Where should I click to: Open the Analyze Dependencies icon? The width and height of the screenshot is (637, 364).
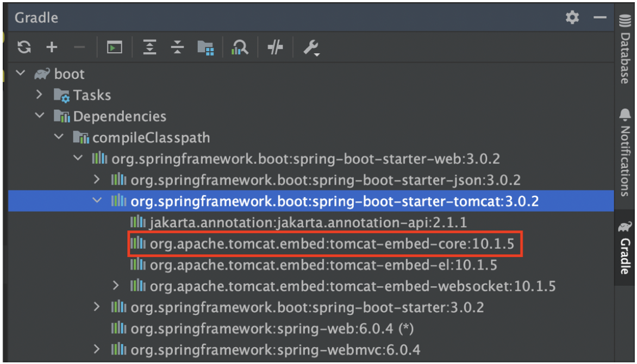[240, 47]
